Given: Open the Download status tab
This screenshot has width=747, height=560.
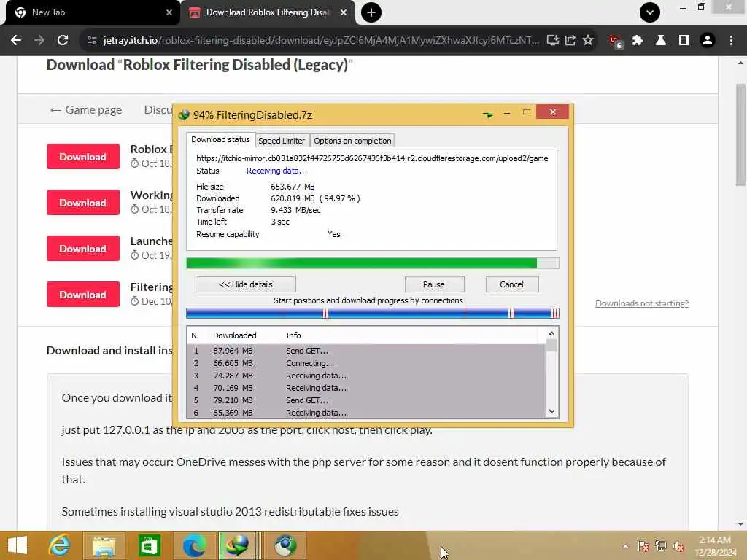Looking at the screenshot, I should point(220,139).
